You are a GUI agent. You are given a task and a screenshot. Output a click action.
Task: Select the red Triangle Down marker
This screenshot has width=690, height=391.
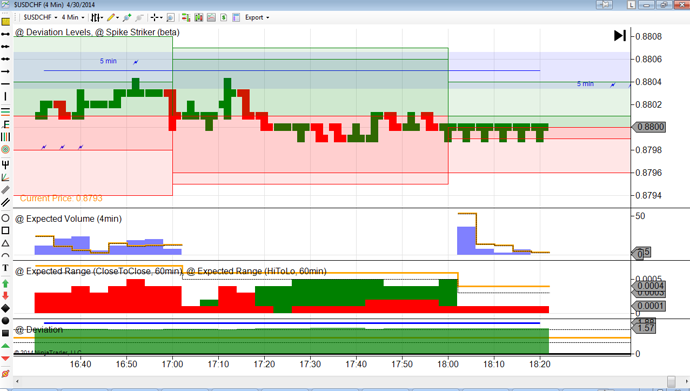[x=5, y=358]
